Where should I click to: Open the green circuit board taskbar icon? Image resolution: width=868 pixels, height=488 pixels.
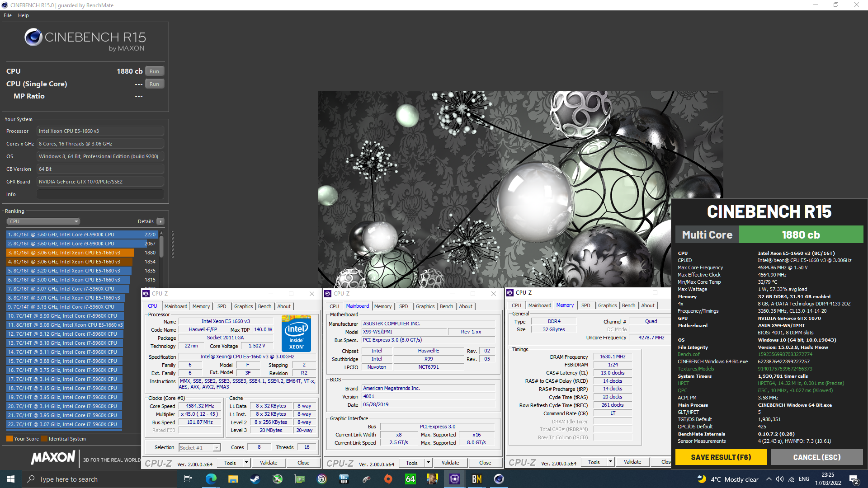[299, 479]
